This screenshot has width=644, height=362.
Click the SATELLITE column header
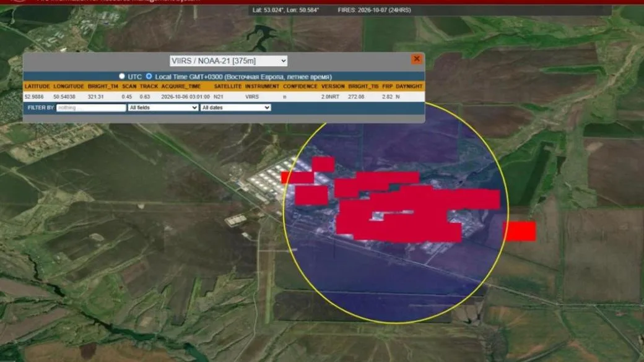point(227,86)
